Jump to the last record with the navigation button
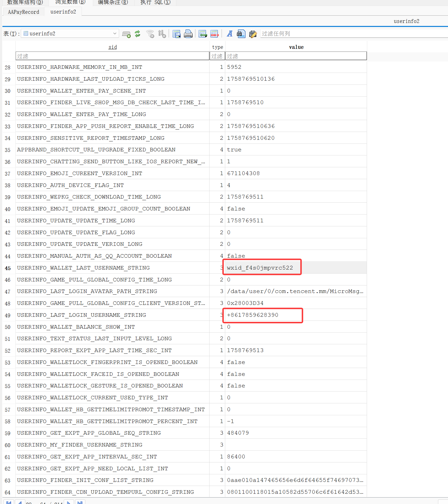Screen dimensions: 448x504 pyautogui.click(x=80, y=502)
